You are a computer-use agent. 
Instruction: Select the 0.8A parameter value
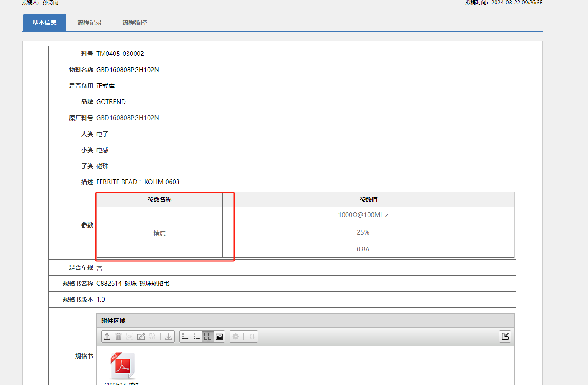[x=363, y=249]
